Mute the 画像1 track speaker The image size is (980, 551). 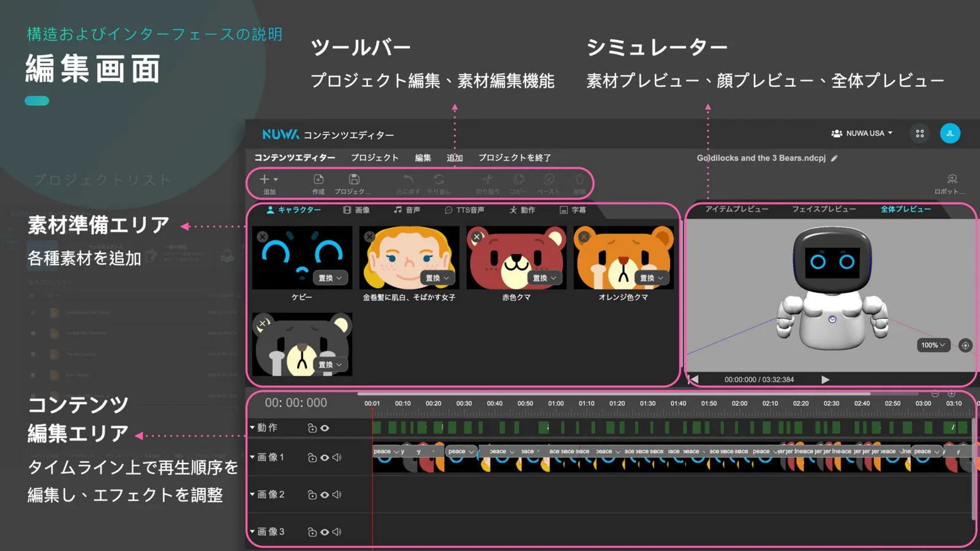coord(336,457)
